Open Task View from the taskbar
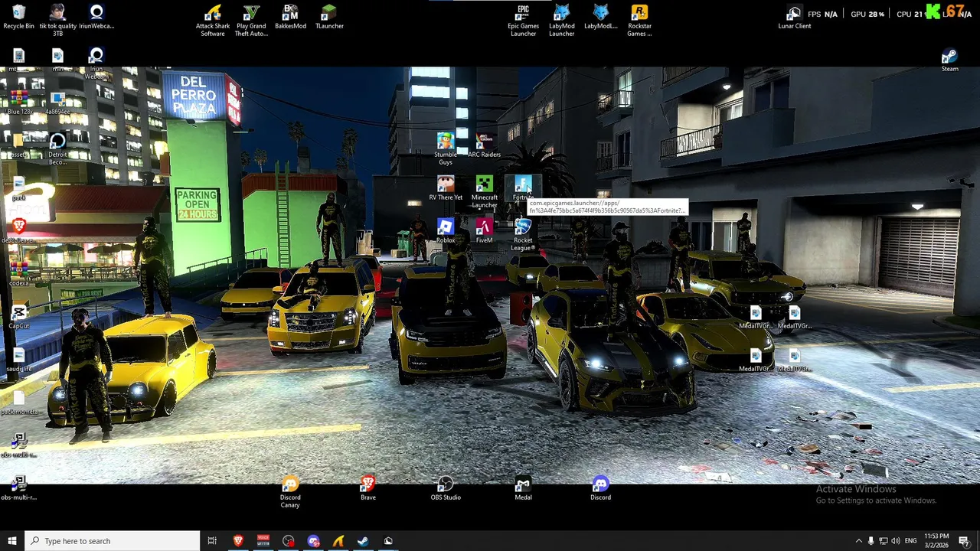 (212, 541)
